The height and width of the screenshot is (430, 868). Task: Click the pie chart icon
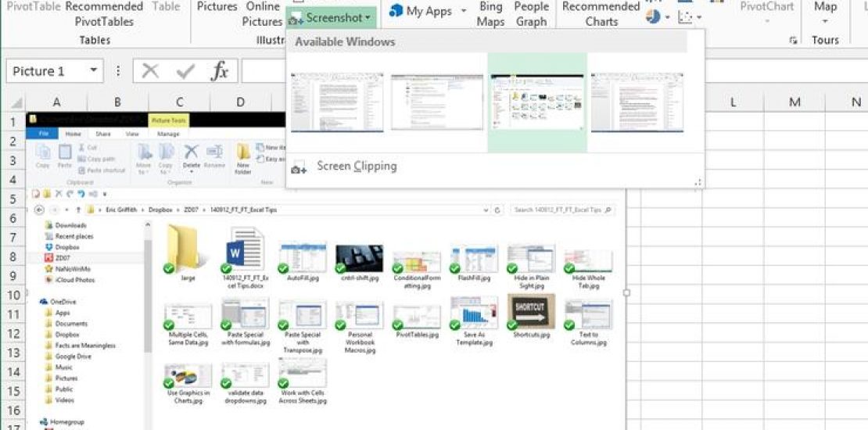click(x=653, y=16)
